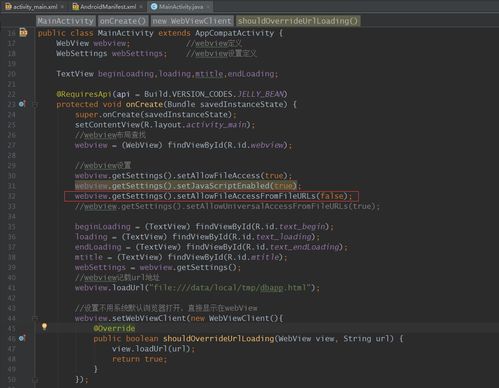Viewport: 499px width, 388px height.
Task: Click the 'view.loadUrl(url);' statement
Action: 153,349
